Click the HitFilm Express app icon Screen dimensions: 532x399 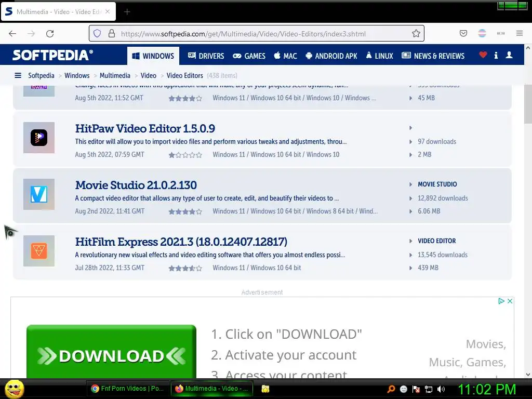tap(39, 251)
